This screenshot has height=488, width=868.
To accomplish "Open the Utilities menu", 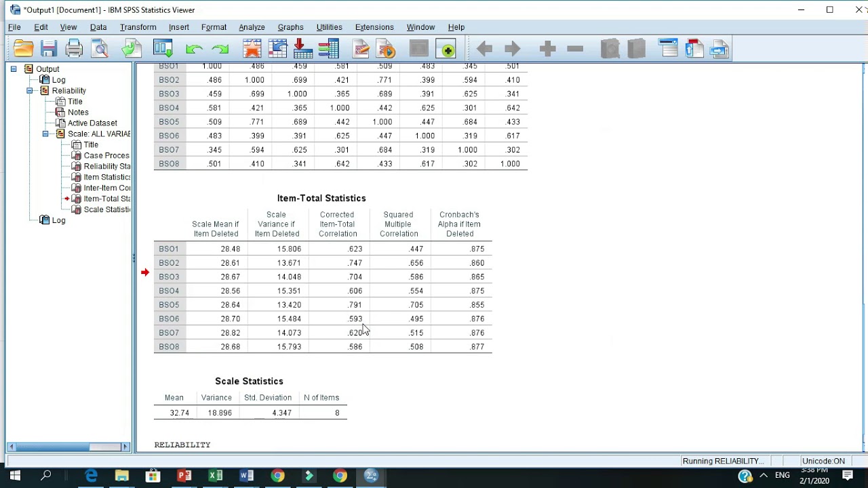I will (x=329, y=27).
